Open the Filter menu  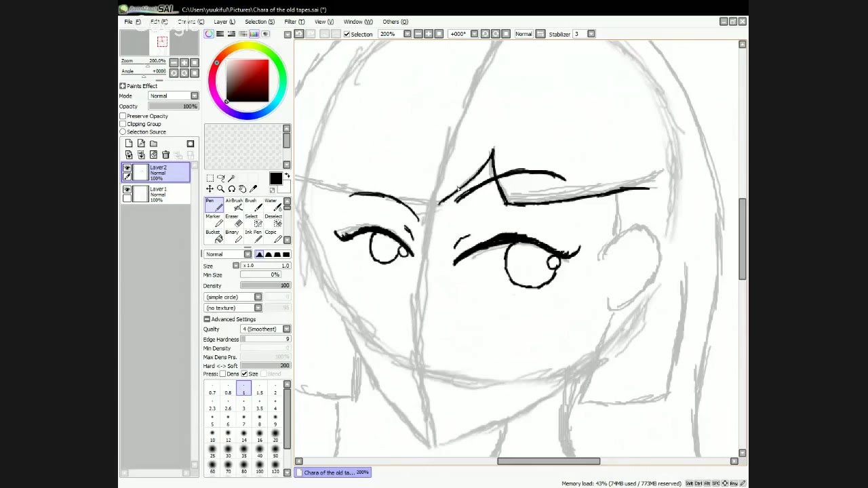294,22
